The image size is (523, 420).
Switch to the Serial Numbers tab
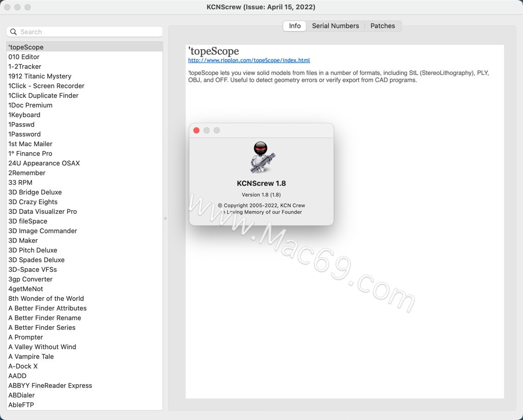tap(335, 25)
